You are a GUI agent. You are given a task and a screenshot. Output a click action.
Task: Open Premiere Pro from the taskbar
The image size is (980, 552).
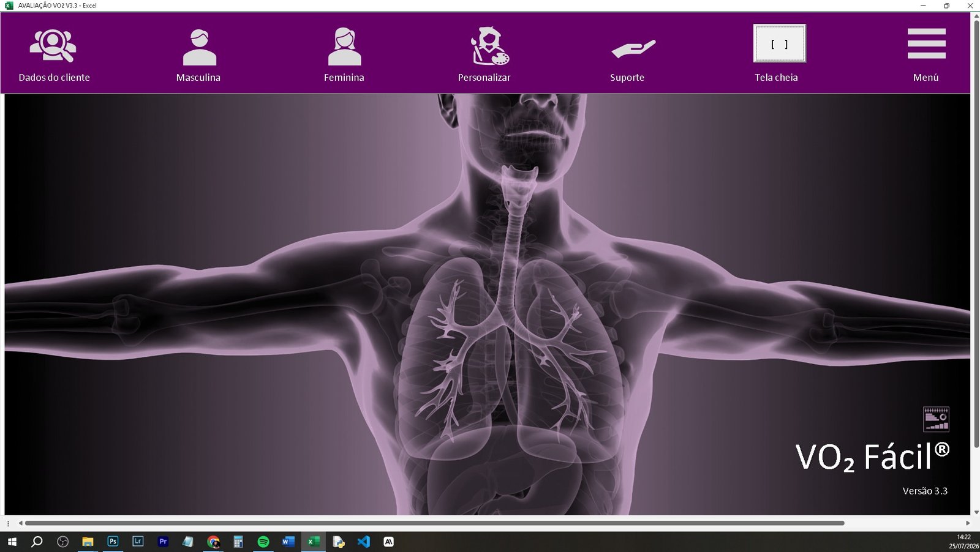(163, 542)
